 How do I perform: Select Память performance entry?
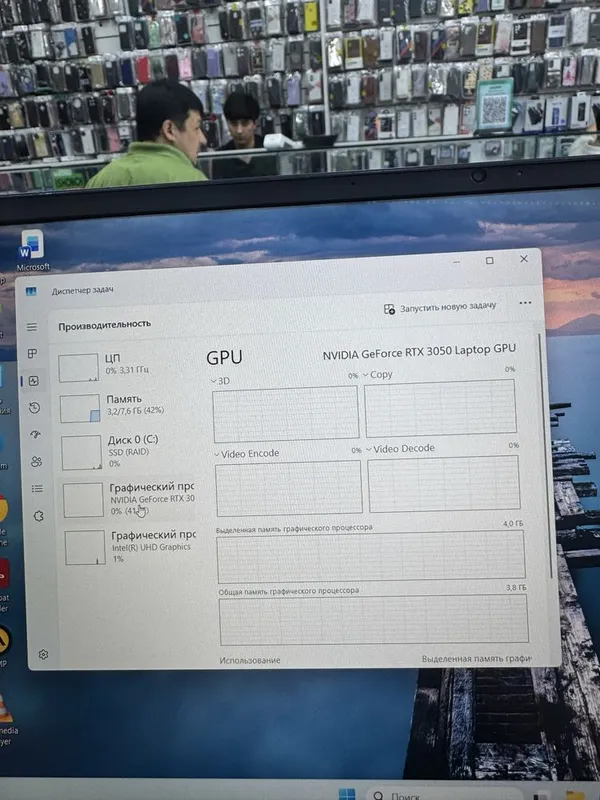pos(127,407)
